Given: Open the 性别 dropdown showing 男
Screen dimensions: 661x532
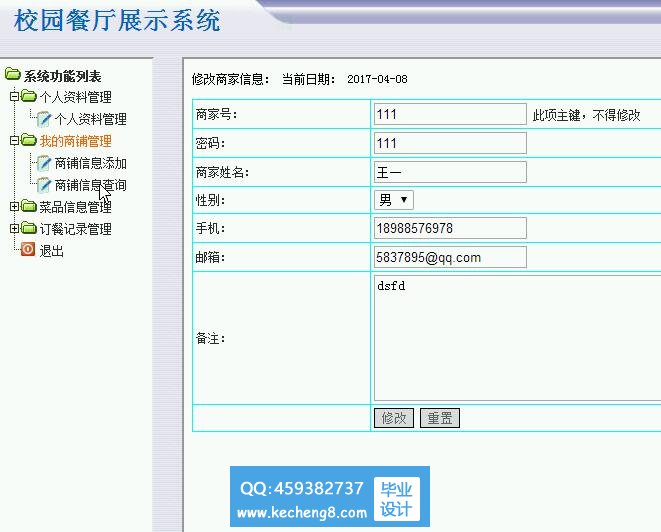Looking at the screenshot, I should click(394, 200).
